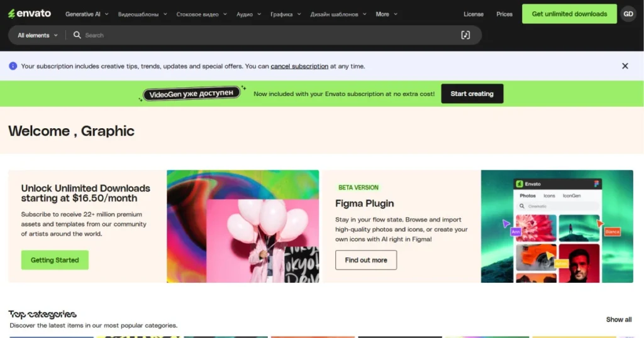The image size is (644, 338).
Task: Open the License page
Action: point(473,14)
